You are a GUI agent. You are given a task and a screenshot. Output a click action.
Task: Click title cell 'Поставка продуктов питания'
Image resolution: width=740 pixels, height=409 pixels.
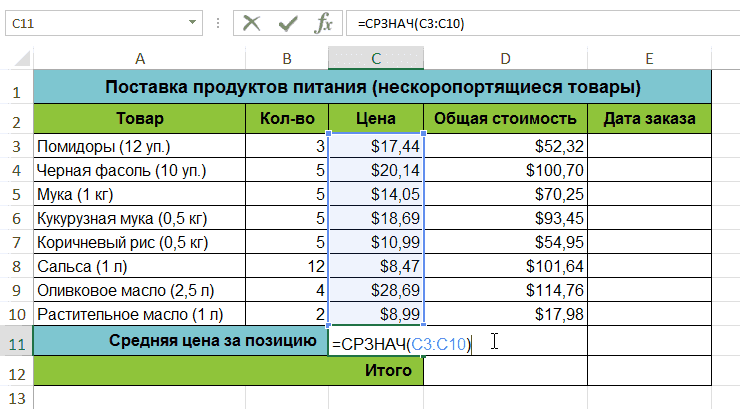point(372,87)
